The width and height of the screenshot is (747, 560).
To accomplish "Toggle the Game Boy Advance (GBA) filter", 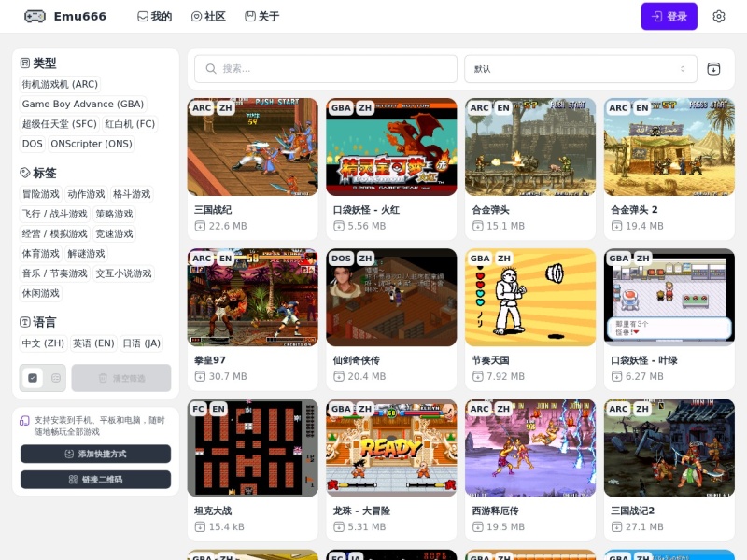I will (83, 104).
